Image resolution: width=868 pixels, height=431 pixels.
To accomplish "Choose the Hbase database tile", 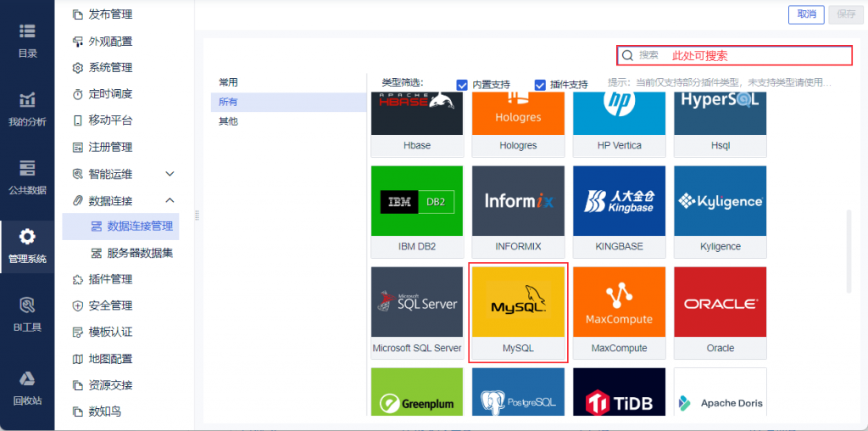I will tap(417, 125).
